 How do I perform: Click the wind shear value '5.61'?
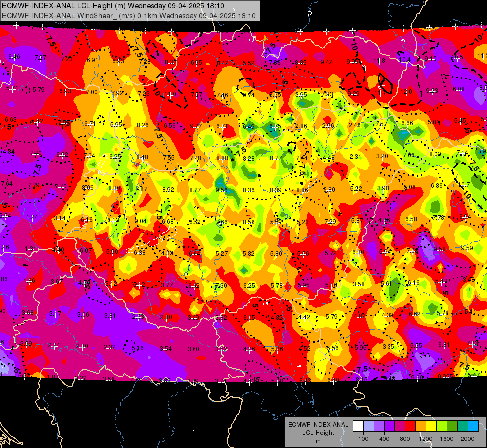386,284
